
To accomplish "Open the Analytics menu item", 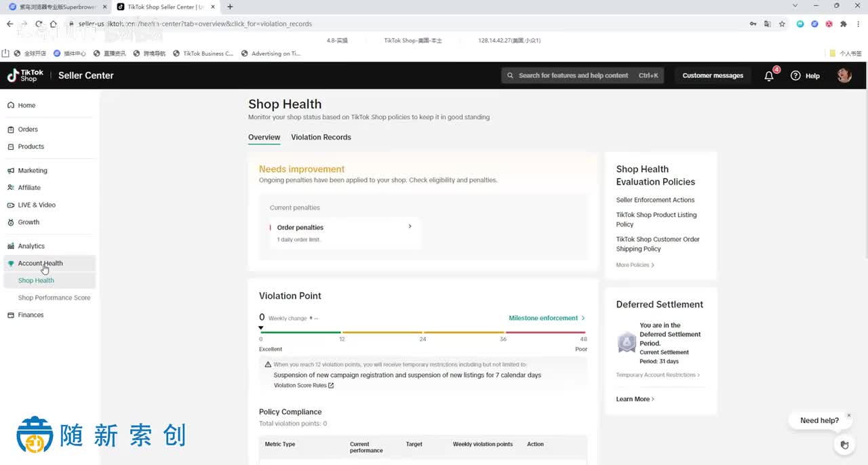I will [x=31, y=246].
